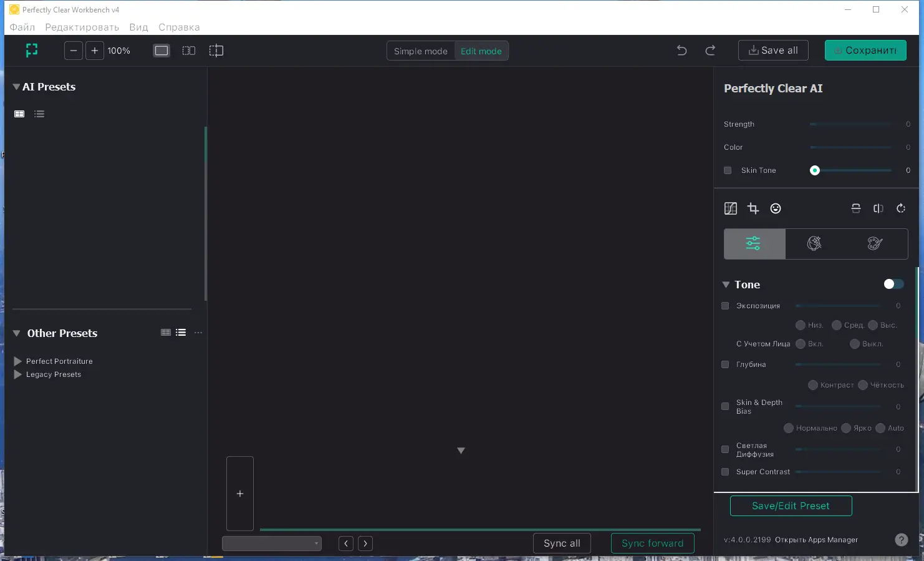The height and width of the screenshot is (561, 924).
Task: Switch to split-line compare view
Action: tap(216, 51)
